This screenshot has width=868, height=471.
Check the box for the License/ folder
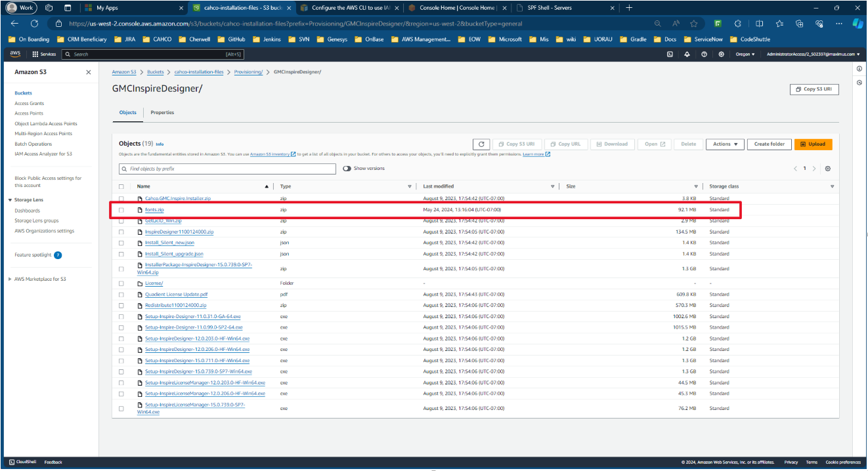pyautogui.click(x=121, y=283)
